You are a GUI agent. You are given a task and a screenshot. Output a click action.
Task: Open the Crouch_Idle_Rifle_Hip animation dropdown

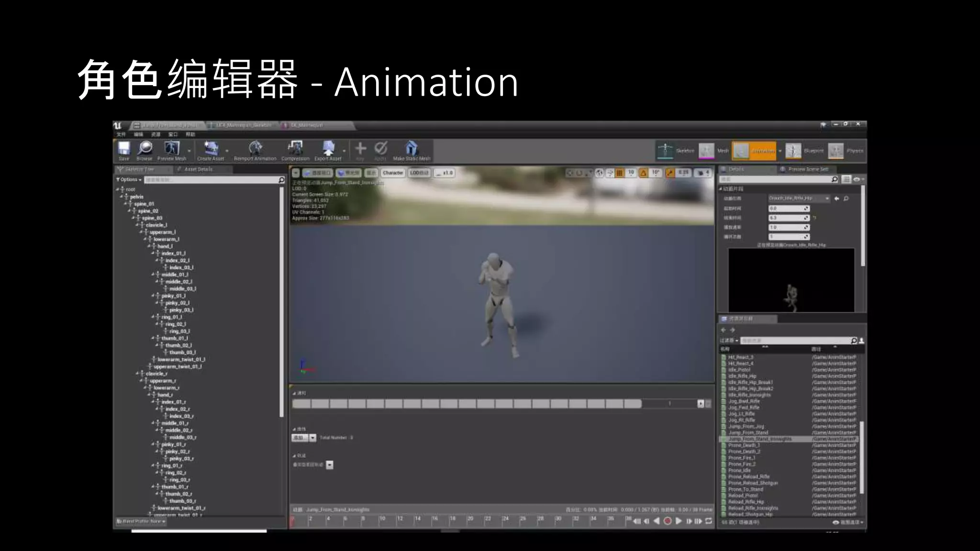pos(799,198)
